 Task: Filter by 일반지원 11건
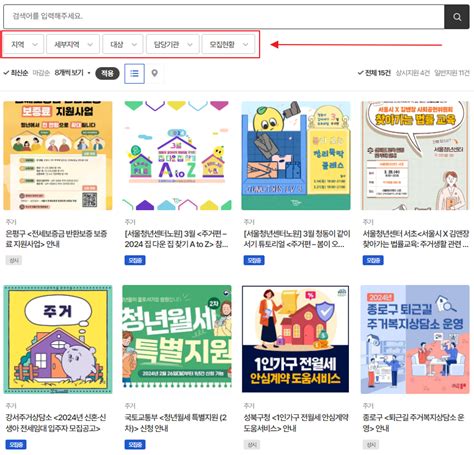(x=452, y=73)
